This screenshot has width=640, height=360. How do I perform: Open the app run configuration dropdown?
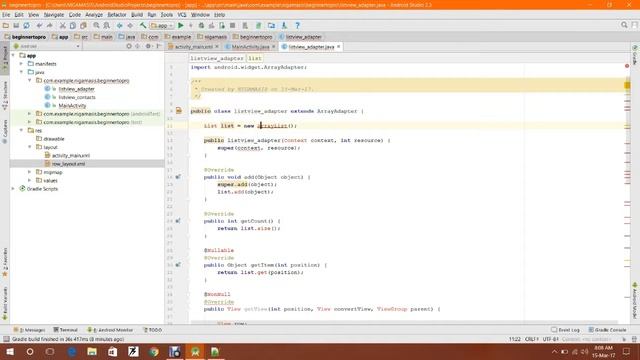162,25
